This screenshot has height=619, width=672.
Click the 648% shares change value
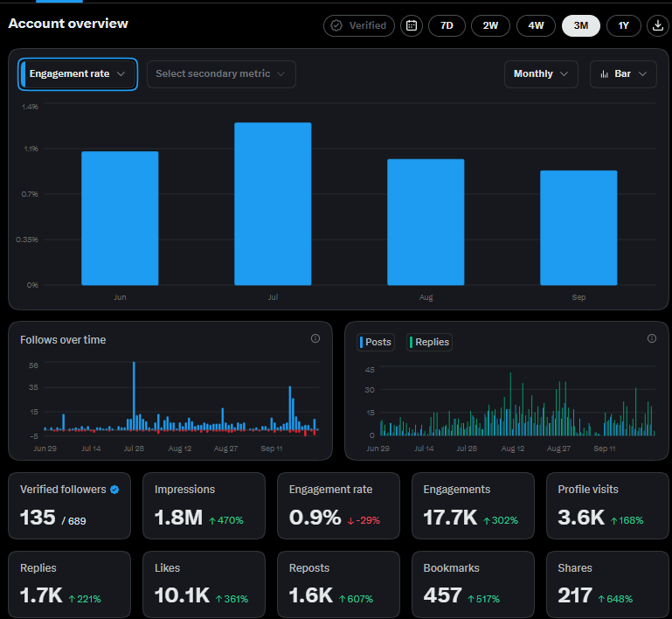[615, 599]
